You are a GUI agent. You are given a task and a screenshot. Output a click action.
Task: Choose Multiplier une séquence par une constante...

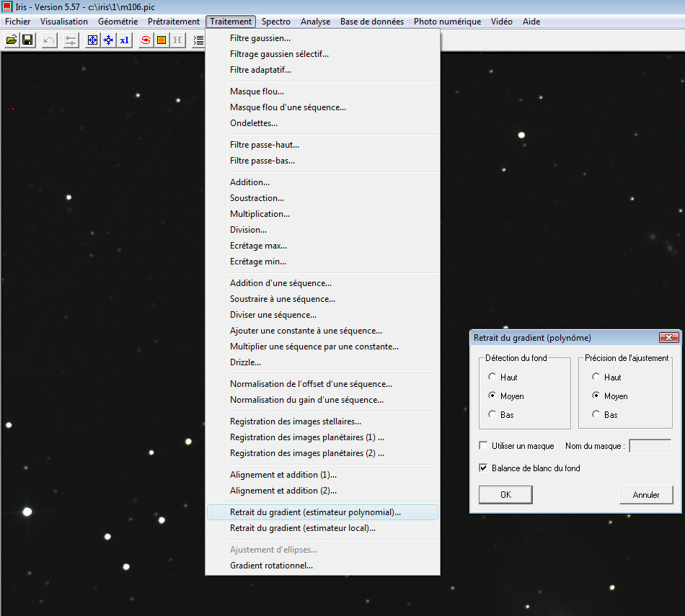click(322, 347)
